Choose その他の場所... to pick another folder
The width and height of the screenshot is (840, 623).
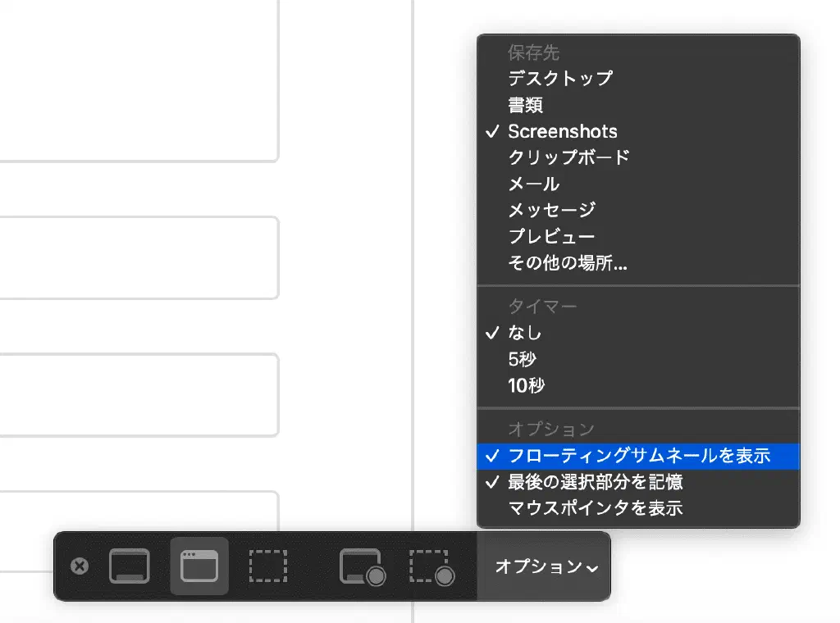[x=568, y=263]
